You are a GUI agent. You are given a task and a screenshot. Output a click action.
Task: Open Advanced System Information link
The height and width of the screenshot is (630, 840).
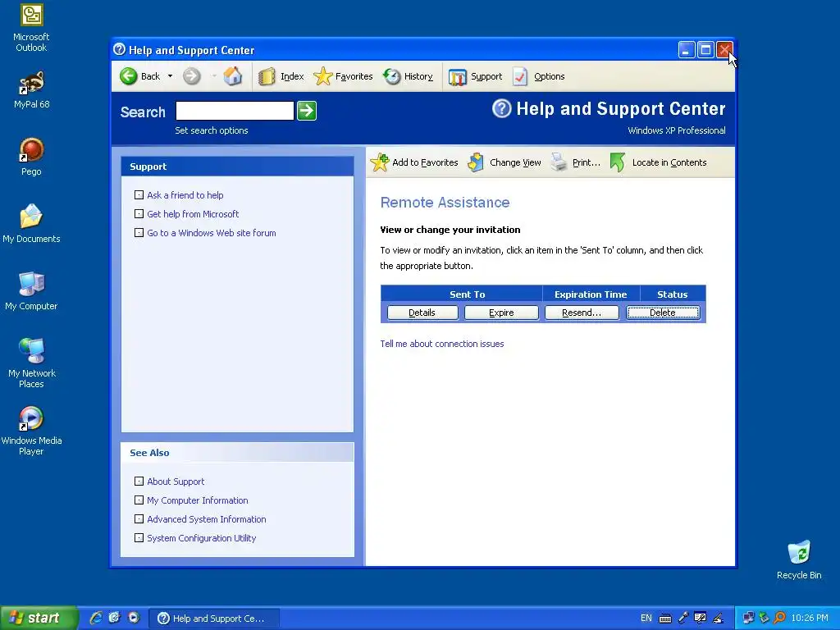tap(207, 518)
